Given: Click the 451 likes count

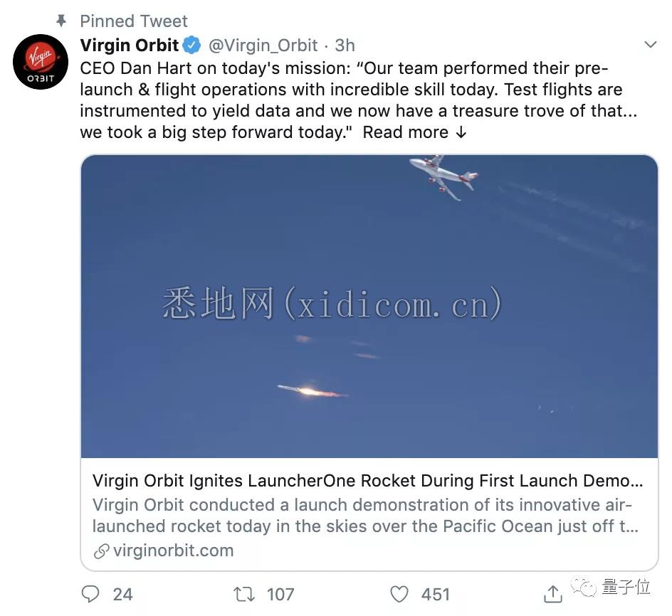Looking at the screenshot, I should click(x=436, y=595).
